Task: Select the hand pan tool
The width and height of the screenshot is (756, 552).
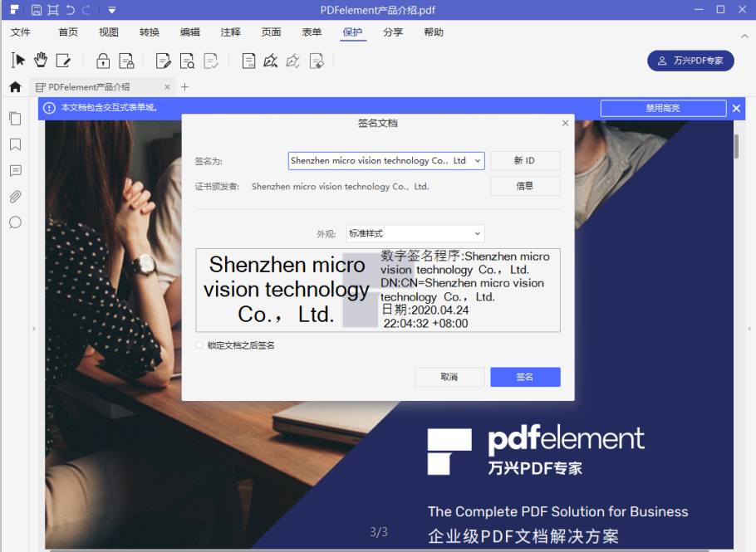Action: coord(40,60)
